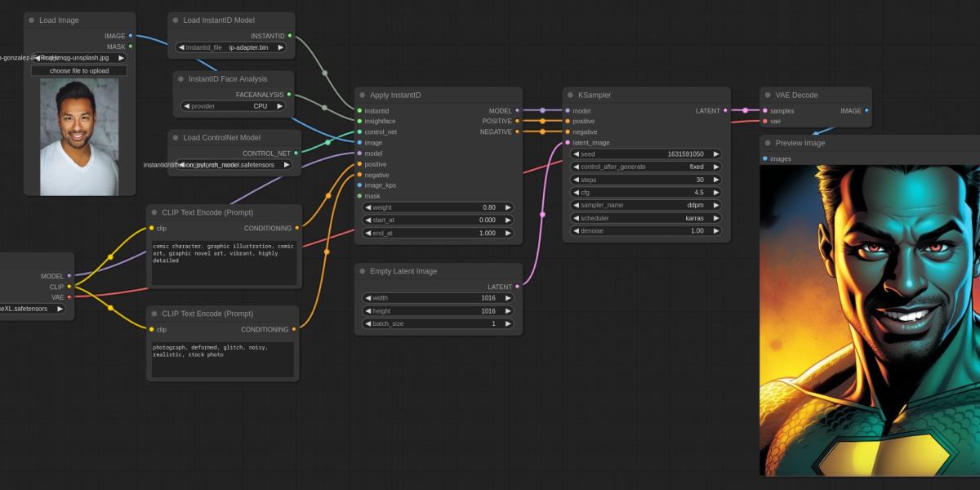Open the control_after_generate combo set to fixed
The image size is (980, 490).
[x=645, y=167]
